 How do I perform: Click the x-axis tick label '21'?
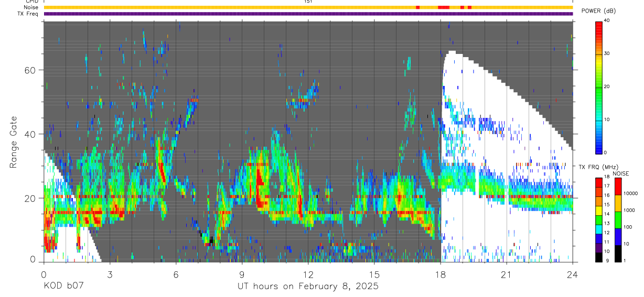tap(507, 274)
